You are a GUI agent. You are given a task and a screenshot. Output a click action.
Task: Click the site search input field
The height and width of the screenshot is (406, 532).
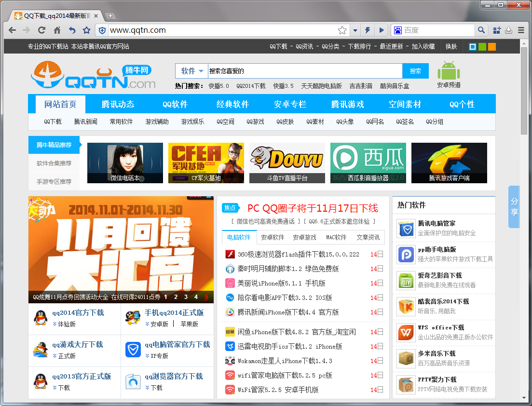[x=305, y=71]
